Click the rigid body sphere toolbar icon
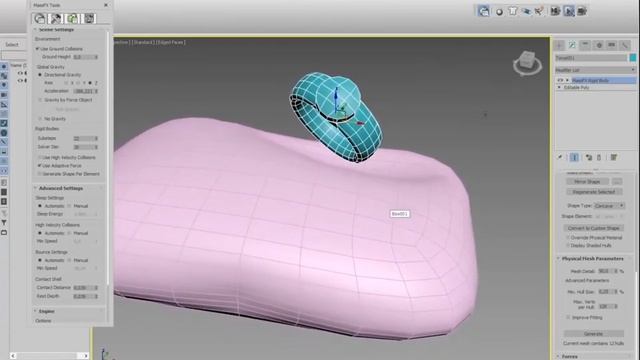Viewport: 640px width, 360px height. (x=499, y=11)
